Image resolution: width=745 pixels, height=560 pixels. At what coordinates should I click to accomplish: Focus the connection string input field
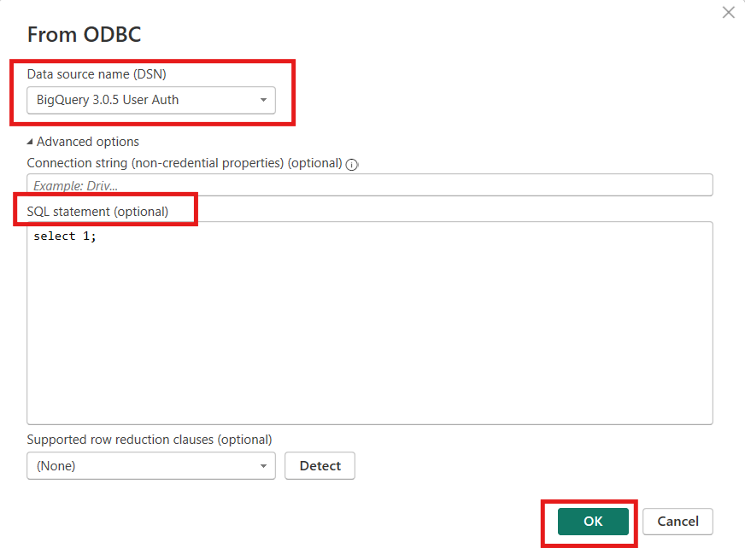point(370,184)
